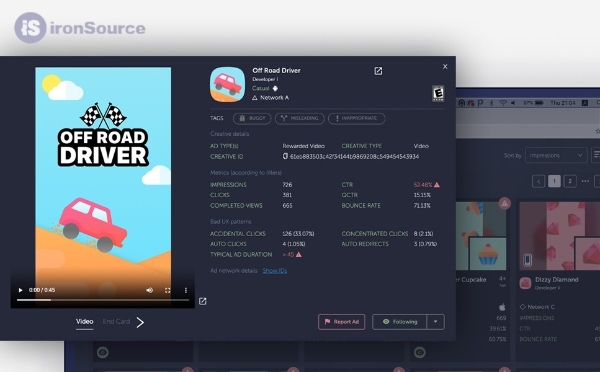Mute the video volume speaker icon

point(149,290)
